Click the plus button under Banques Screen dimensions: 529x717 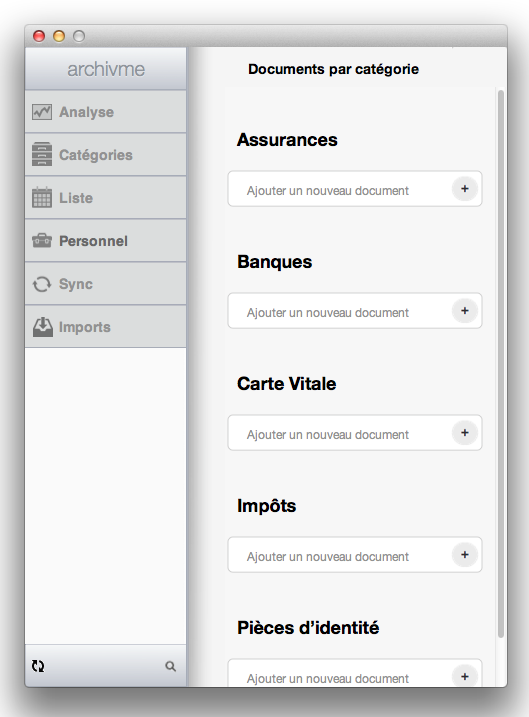[465, 311]
